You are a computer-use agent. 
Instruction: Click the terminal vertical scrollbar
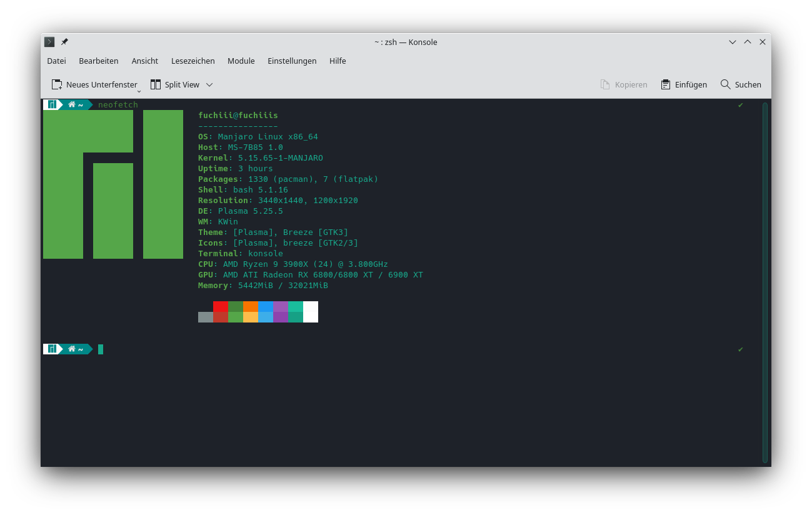764,282
